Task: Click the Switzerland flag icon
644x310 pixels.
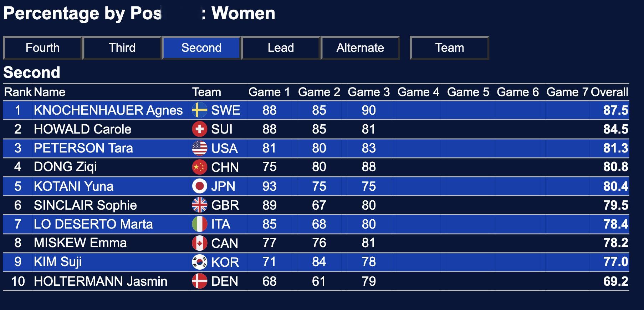Action: tap(199, 129)
